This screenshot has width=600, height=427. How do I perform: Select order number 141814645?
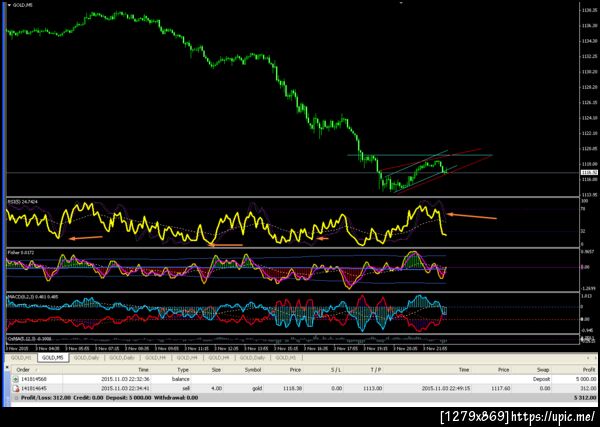click(x=33, y=388)
